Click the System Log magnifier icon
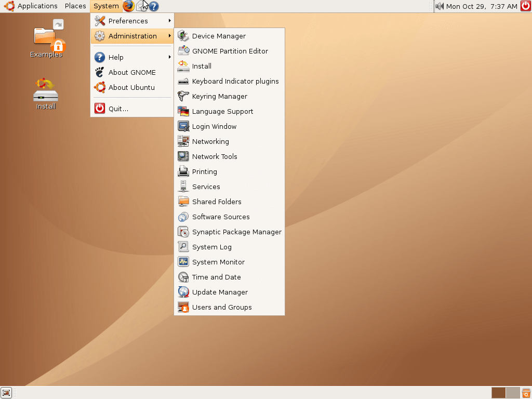Image resolution: width=532 pixels, height=399 pixels. click(183, 247)
